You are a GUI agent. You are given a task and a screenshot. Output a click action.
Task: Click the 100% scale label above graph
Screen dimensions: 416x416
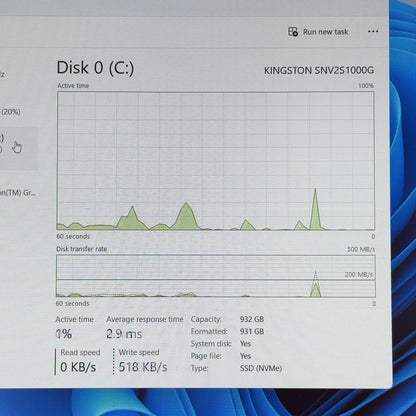pyautogui.click(x=366, y=86)
